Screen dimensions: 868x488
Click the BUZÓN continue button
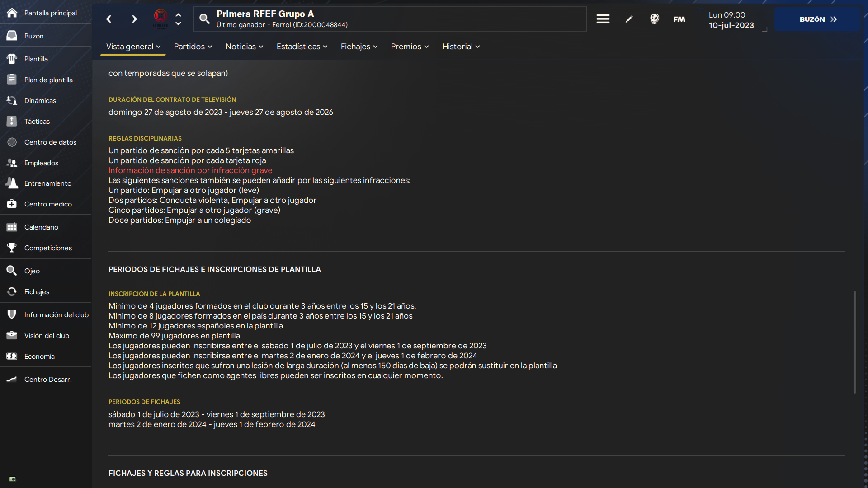pos(817,19)
